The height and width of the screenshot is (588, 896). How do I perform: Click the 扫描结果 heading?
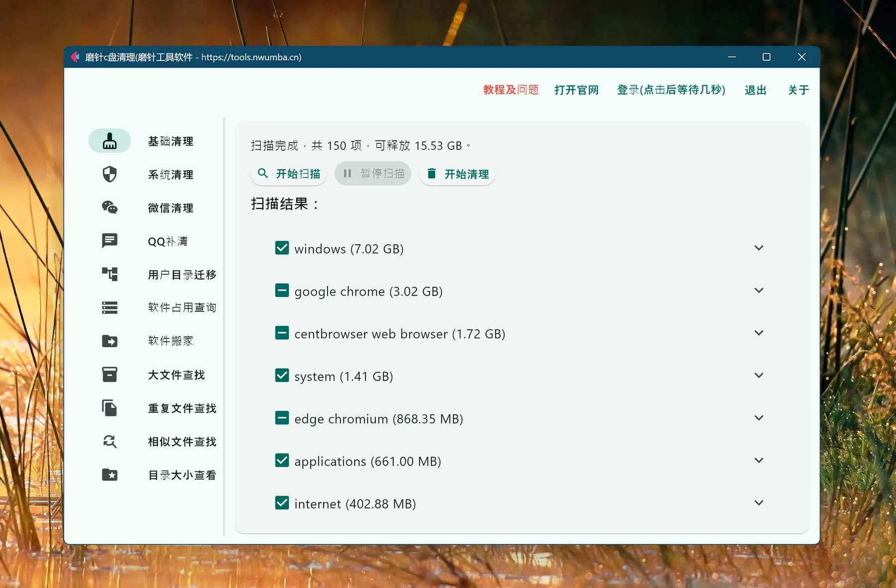coord(285,204)
